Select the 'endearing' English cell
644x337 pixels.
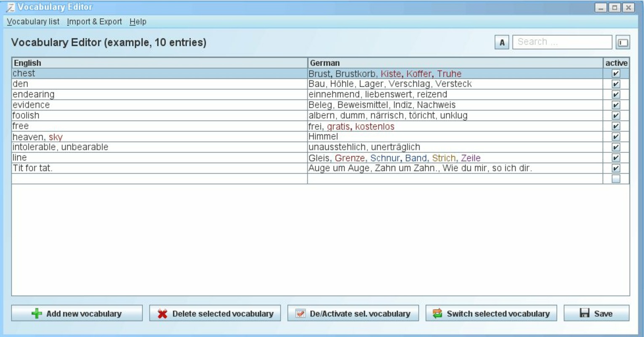coord(160,94)
